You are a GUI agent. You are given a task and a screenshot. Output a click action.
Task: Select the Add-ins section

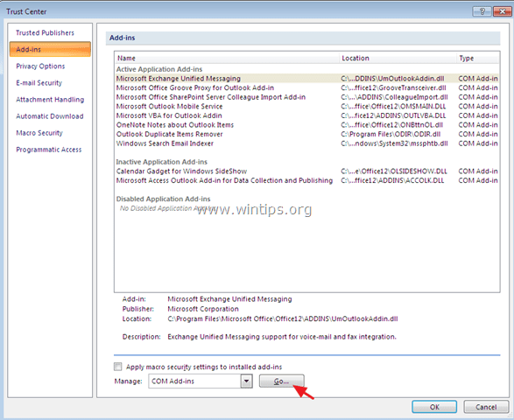(x=50, y=49)
